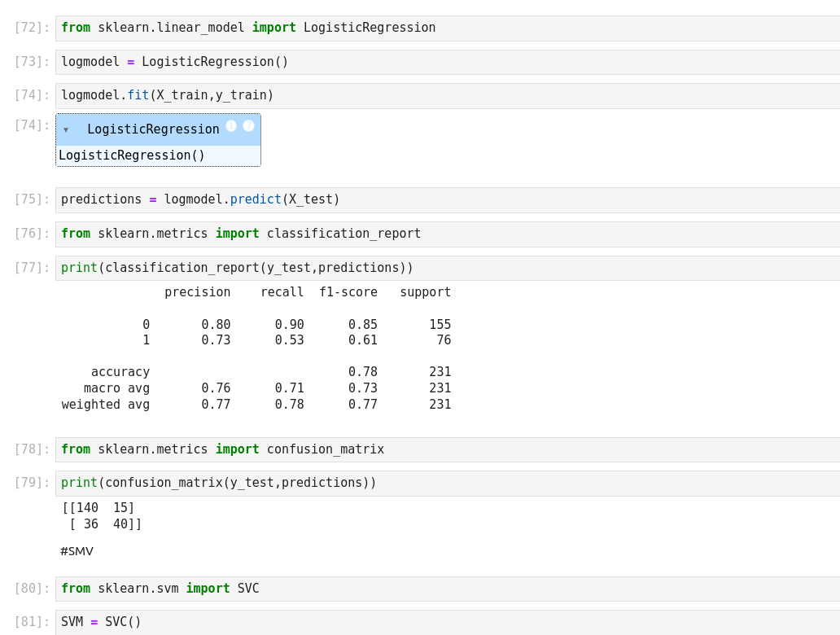Screen dimensions: 840x635
Task: Click the #SMV markdown text
Action: point(77,551)
